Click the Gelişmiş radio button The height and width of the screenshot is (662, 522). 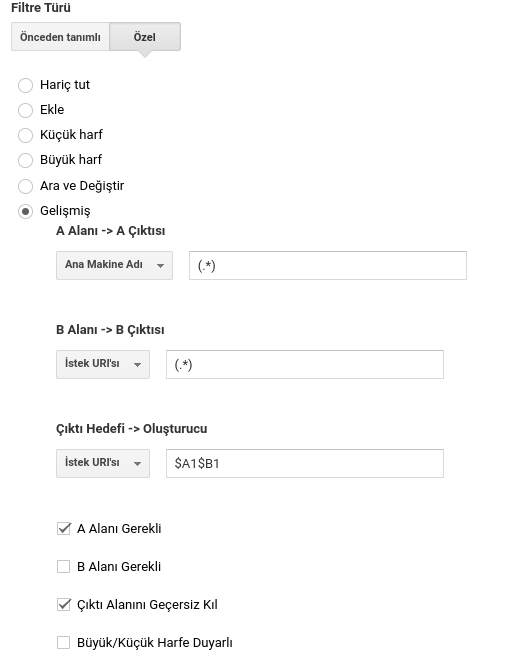point(25,211)
